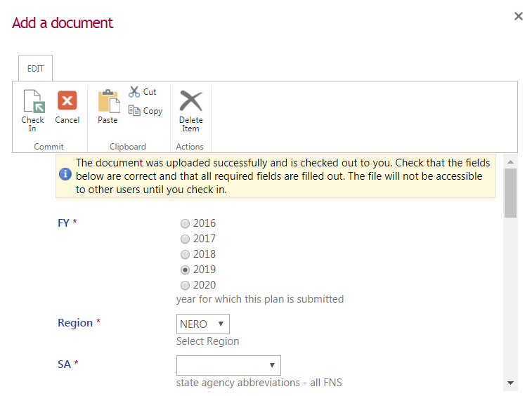The width and height of the screenshot is (532, 396).
Task: Close the Add a document dialog
Action: (x=519, y=16)
